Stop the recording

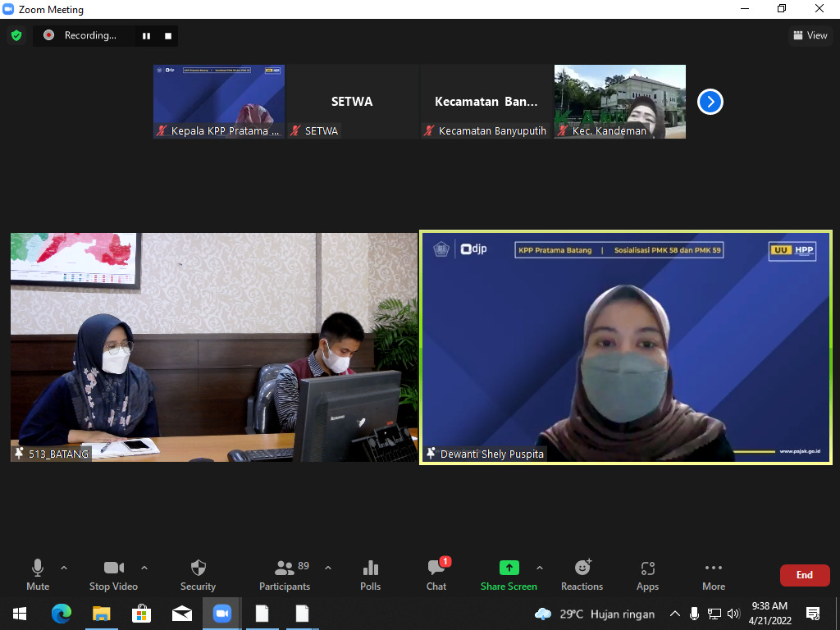tap(168, 36)
